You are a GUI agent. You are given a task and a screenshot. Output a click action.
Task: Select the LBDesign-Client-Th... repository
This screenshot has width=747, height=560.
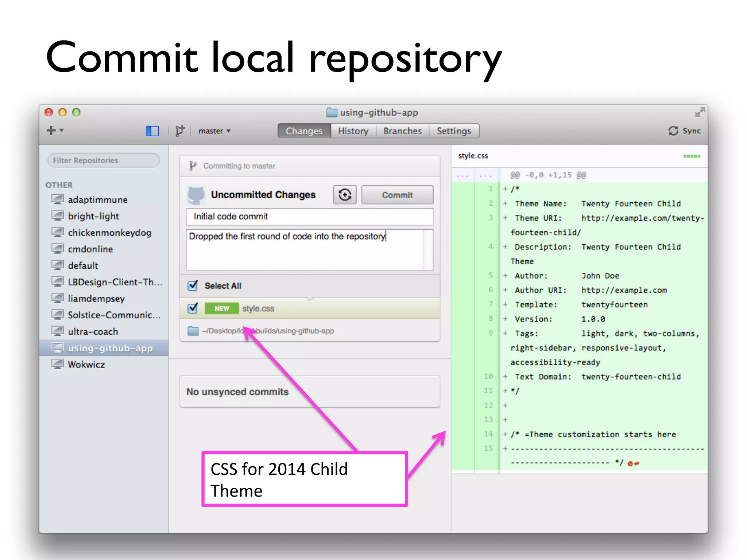coord(104,282)
